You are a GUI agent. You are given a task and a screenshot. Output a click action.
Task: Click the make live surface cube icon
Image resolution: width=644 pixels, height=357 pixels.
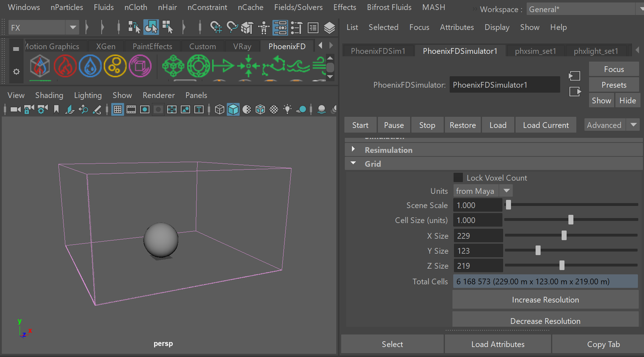tap(247, 27)
